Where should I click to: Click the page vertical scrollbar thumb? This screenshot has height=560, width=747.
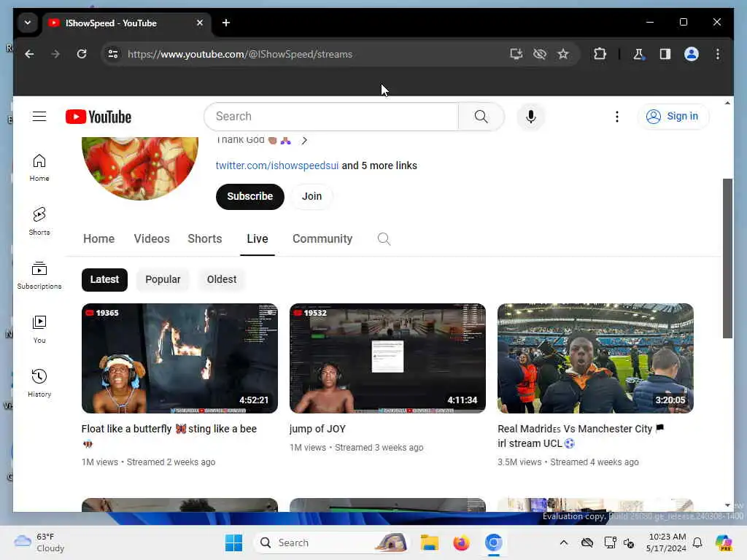(x=727, y=258)
